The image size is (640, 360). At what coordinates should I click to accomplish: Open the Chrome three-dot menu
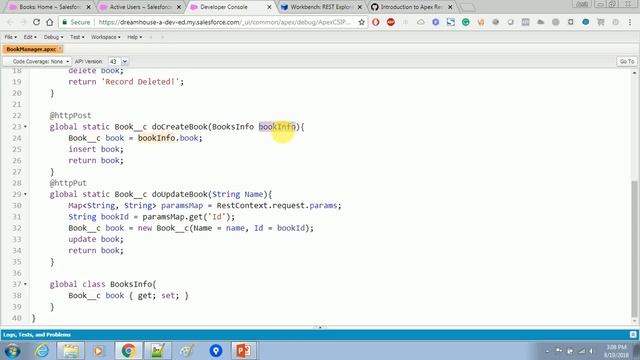pyautogui.click(x=630, y=22)
